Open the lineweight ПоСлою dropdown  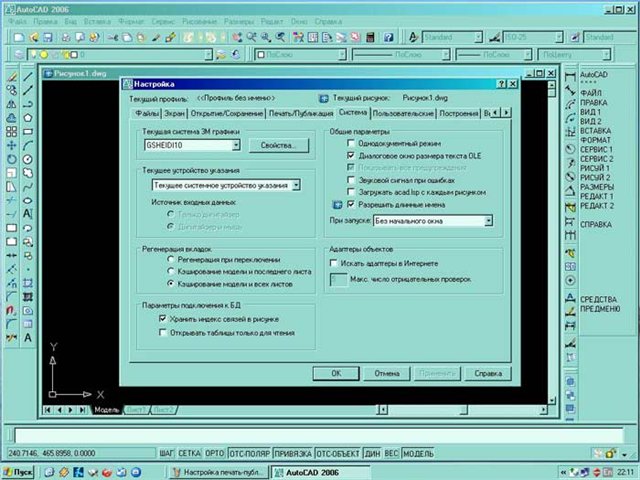click(x=527, y=54)
